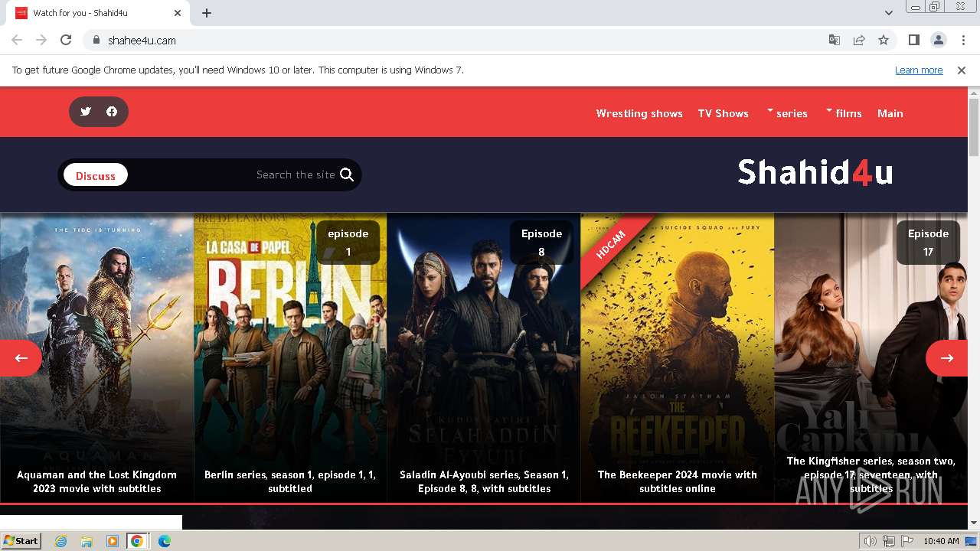Open Microsoft Edge from taskbar
Screen dimensions: 980x551
(x=164, y=541)
